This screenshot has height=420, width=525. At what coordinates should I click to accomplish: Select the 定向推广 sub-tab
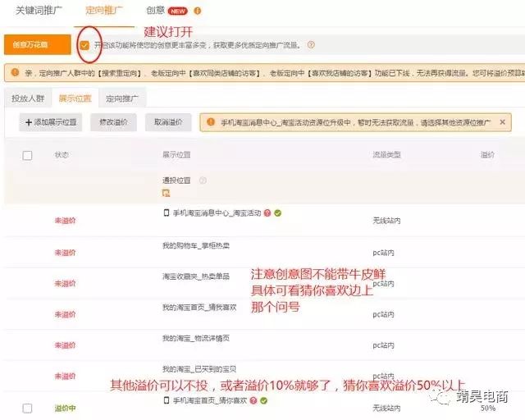[x=122, y=98]
